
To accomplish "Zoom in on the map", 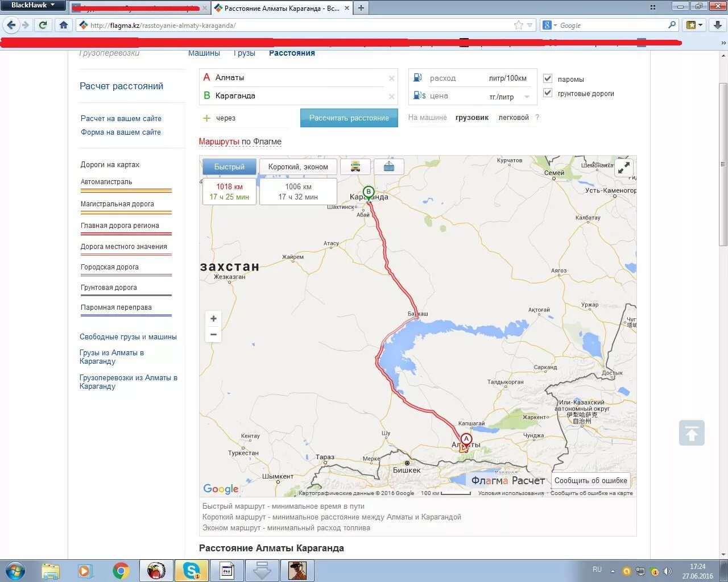I will tap(213, 318).
